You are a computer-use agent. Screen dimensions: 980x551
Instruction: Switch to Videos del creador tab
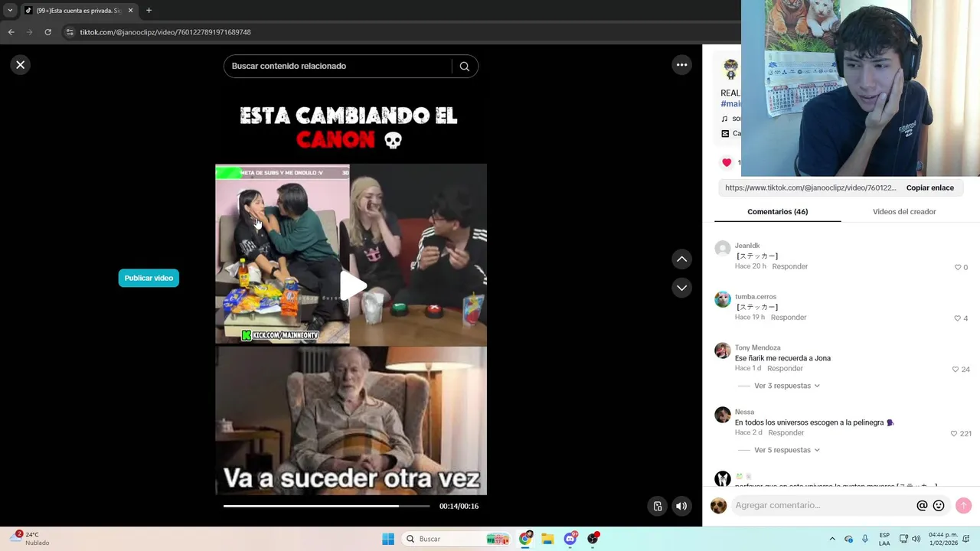coord(904,212)
